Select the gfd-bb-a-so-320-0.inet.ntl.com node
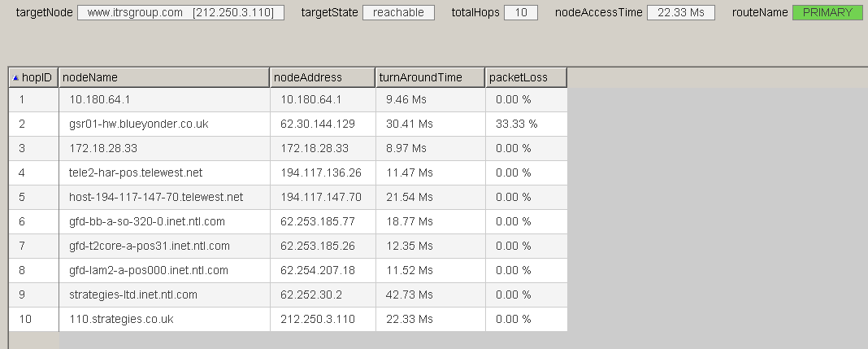Viewport: 868px width, 349px height. [x=147, y=221]
